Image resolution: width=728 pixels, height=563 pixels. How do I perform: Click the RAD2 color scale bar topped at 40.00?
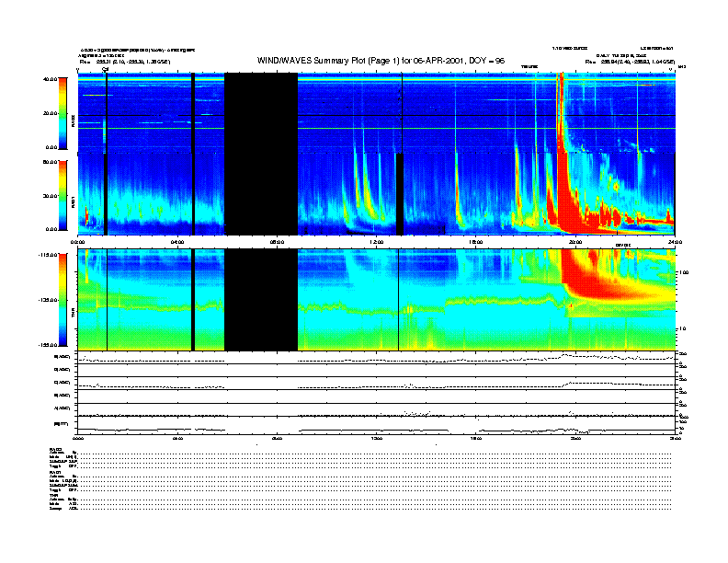(x=63, y=113)
